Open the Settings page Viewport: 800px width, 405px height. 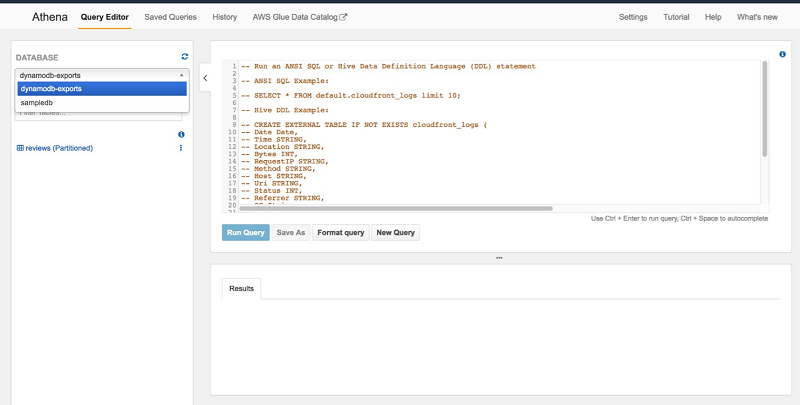click(x=633, y=17)
